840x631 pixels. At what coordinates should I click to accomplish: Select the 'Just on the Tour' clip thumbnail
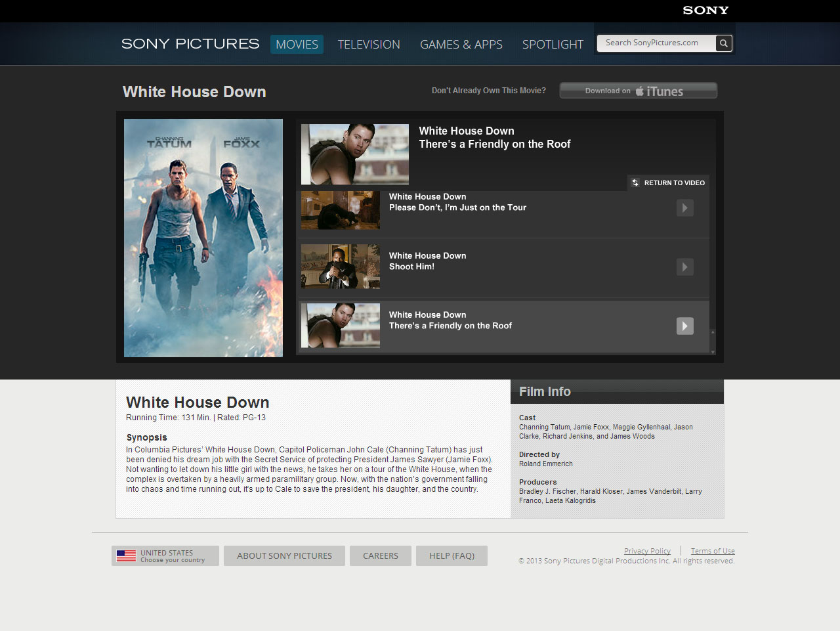(x=341, y=210)
